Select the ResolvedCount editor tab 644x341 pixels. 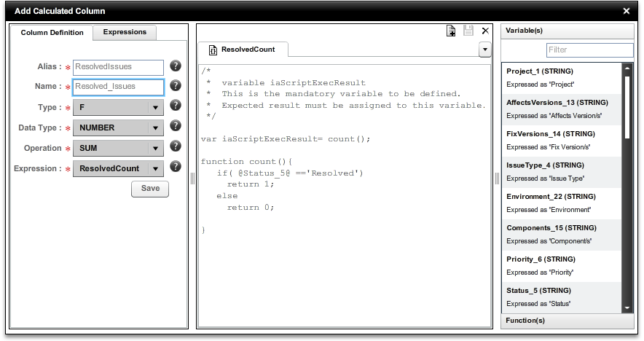[x=243, y=50]
